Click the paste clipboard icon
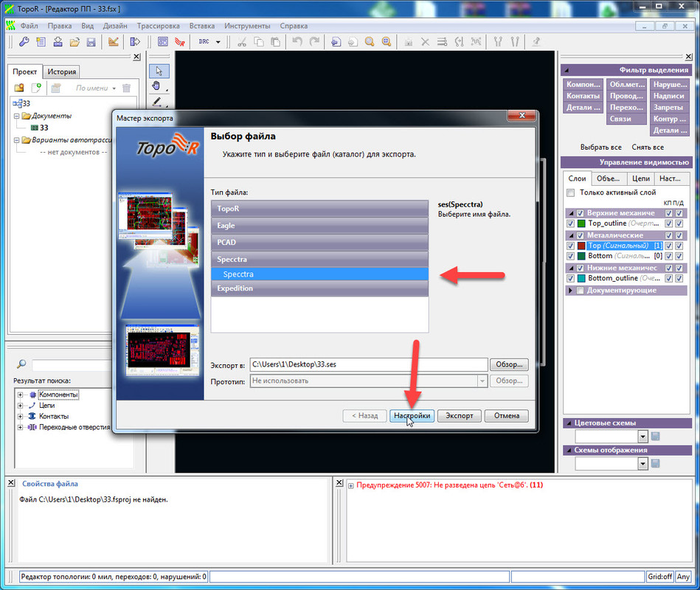700x590 pixels. pyautogui.click(x=276, y=42)
